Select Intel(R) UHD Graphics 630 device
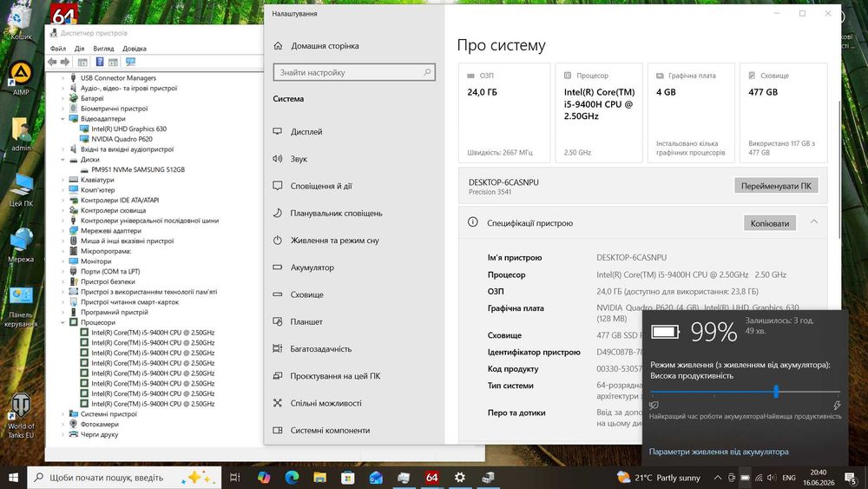The image size is (868, 489). click(x=128, y=129)
